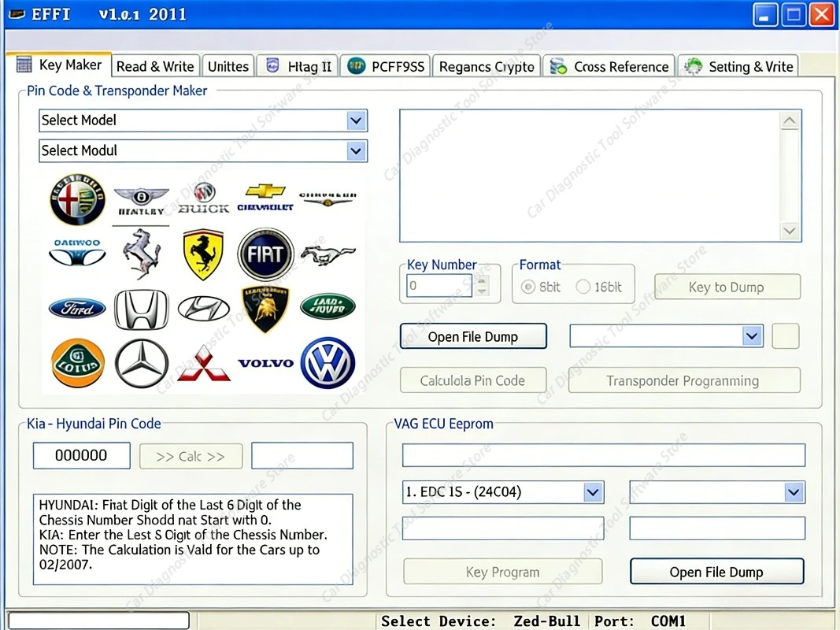Open the PCFF9SS tab
The height and width of the screenshot is (630, 840).
(x=386, y=66)
